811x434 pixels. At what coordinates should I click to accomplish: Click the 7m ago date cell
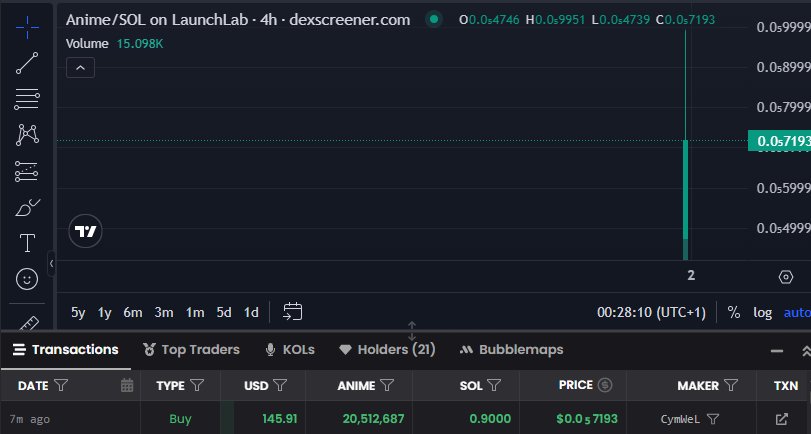point(29,419)
